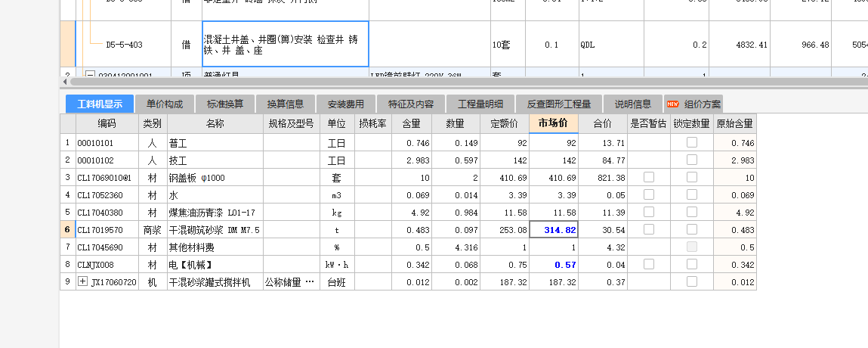The image size is (868, 348).
Task: Select the 借 cell of D5-5-403
Action: click(x=187, y=45)
